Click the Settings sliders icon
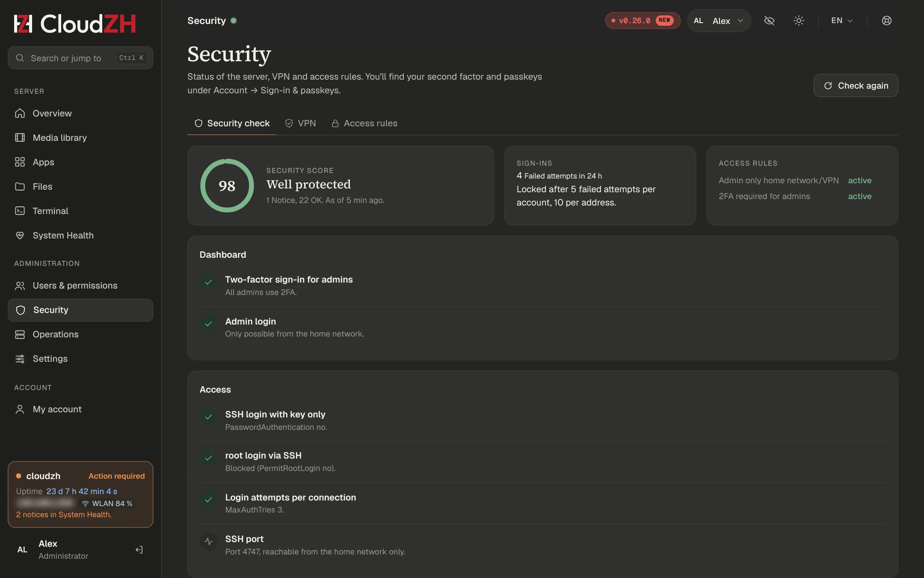 (x=20, y=359)
